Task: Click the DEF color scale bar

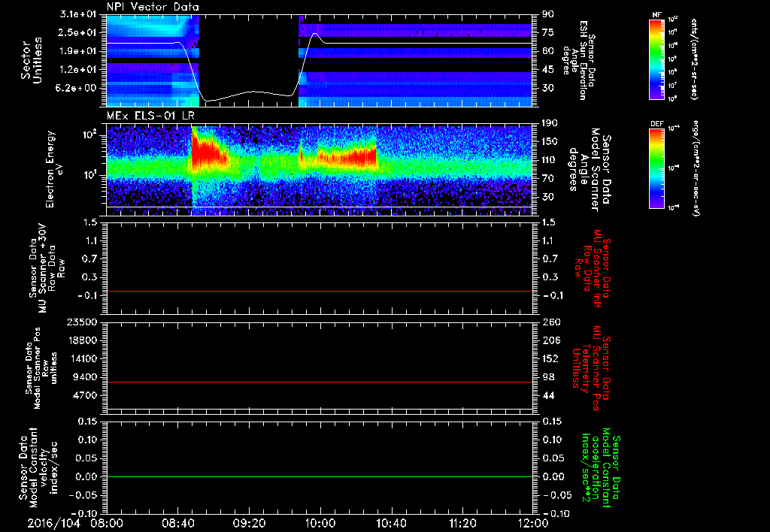Action: [x=657, y=168]
